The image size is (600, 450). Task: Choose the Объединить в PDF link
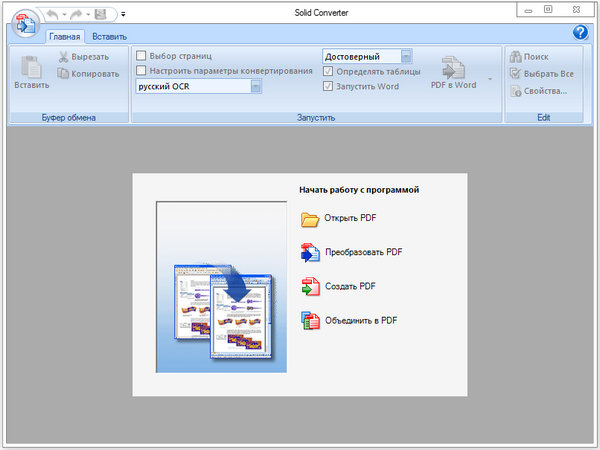(x=361, y=320)
